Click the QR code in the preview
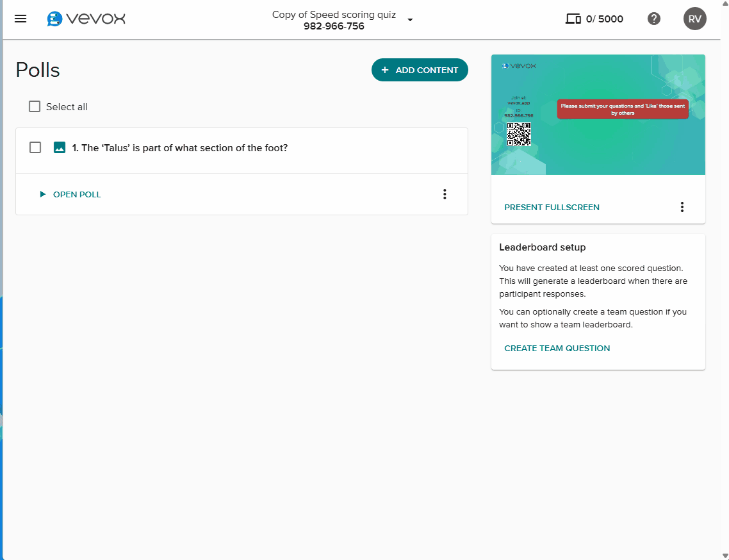The image size is (729, 560). click(518, 134)
